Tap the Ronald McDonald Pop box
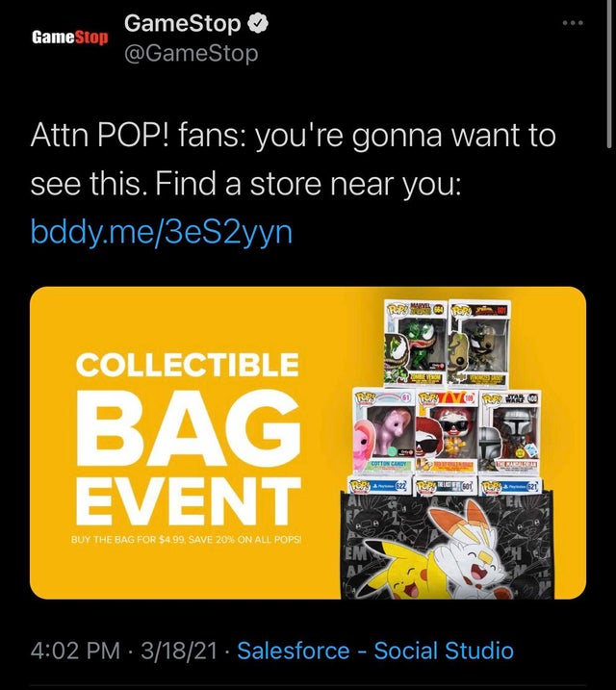The image size is (616, 690). [x=447, y=431]
